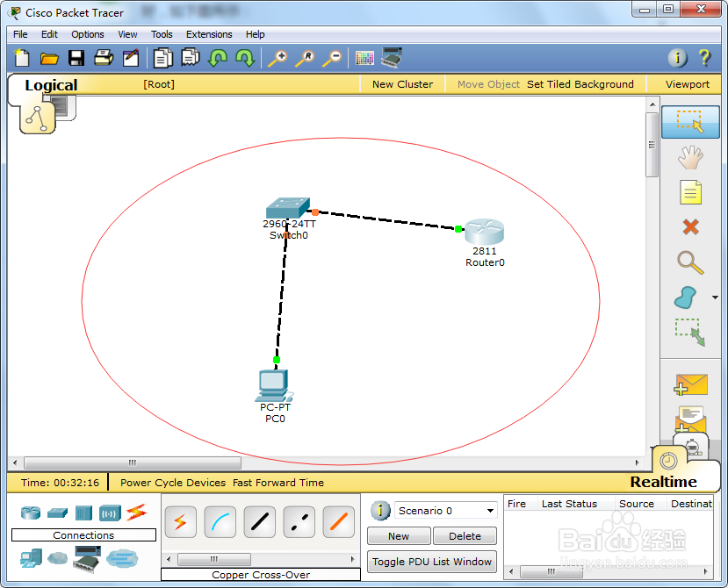This screenshot has width=728, height=588.
Task: Click Toggle PDU List Window button
Action: coord(432,562)
